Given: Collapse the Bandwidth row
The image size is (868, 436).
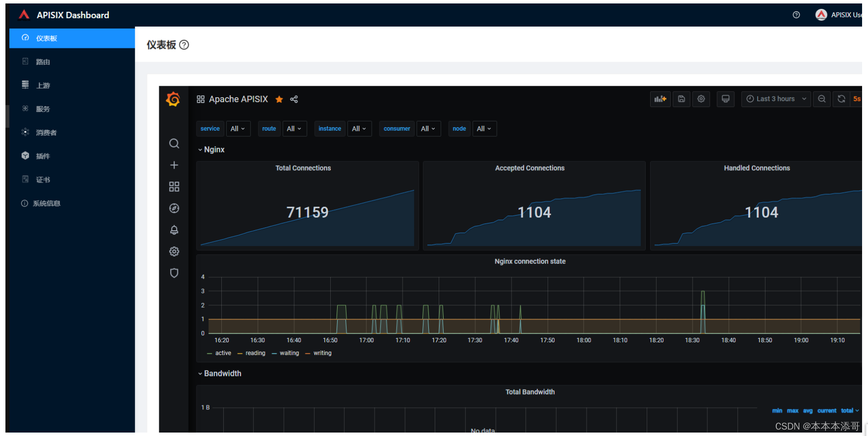Looking at the screenshot, I should tap(220, 373).
